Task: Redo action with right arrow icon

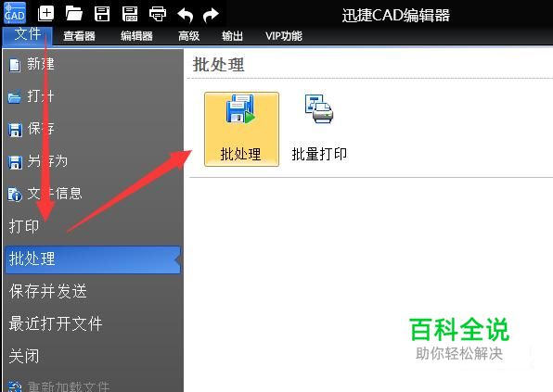Action: pyautogui.click(x=211, y=15)
